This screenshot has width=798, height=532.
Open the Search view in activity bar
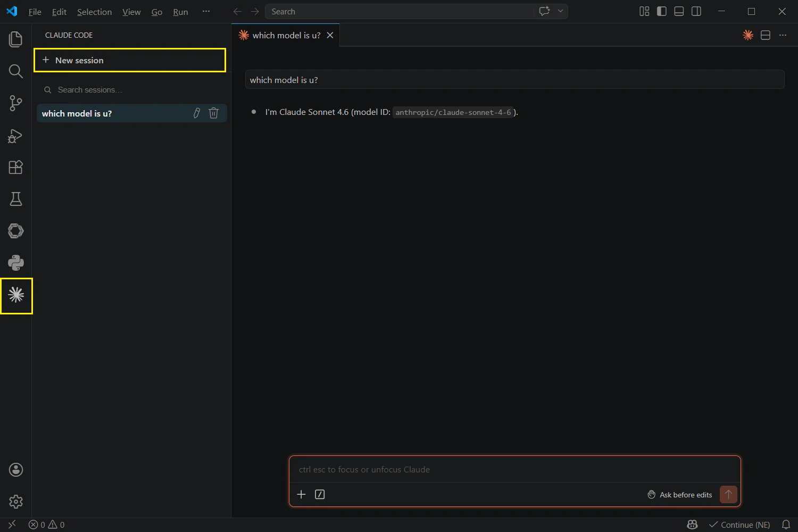pos(16,71)
